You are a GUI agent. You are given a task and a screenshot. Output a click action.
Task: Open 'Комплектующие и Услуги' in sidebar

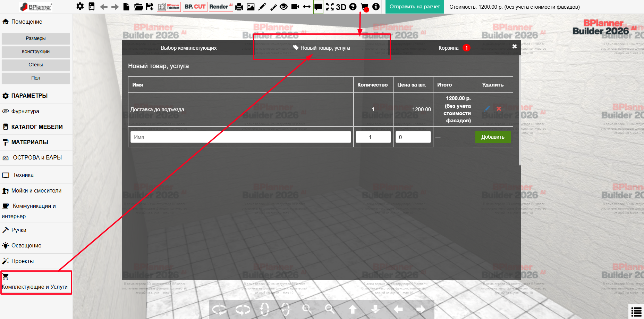point(36,283)
